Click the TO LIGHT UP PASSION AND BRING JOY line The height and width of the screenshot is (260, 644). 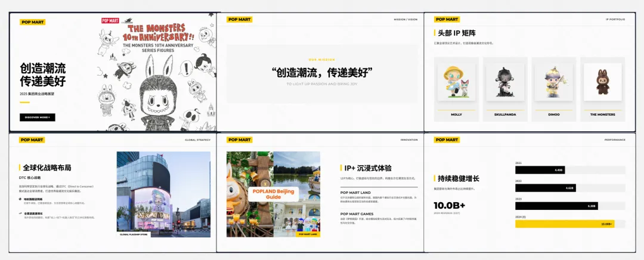(x=321, y=84)
